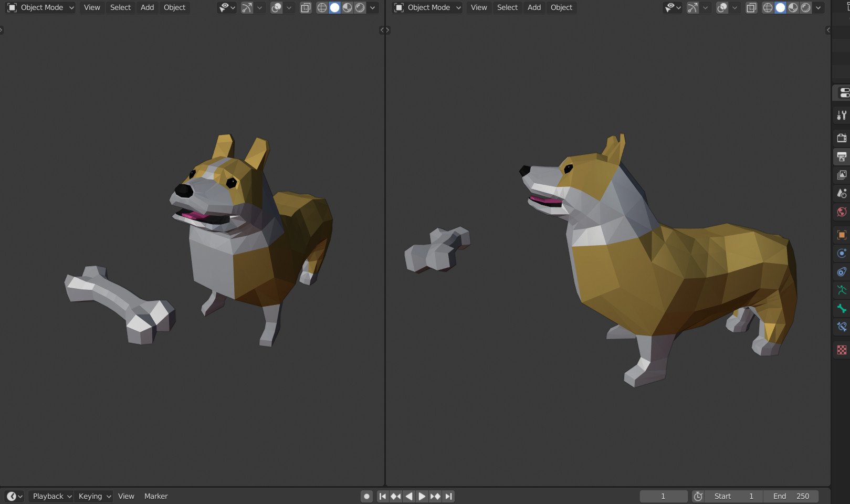This screenshot has height=504, width=850.
Task: Select the Render Properties tab icon
Action: pos(841,138)
